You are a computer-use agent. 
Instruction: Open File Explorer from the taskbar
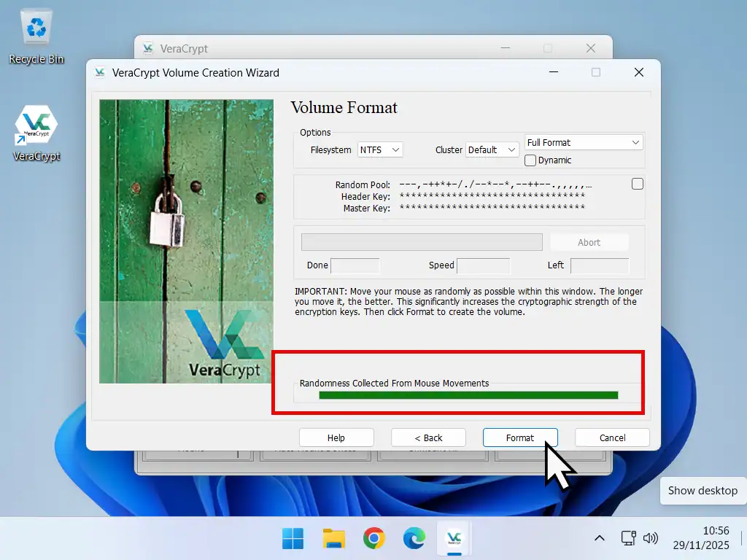coord(333,538)
